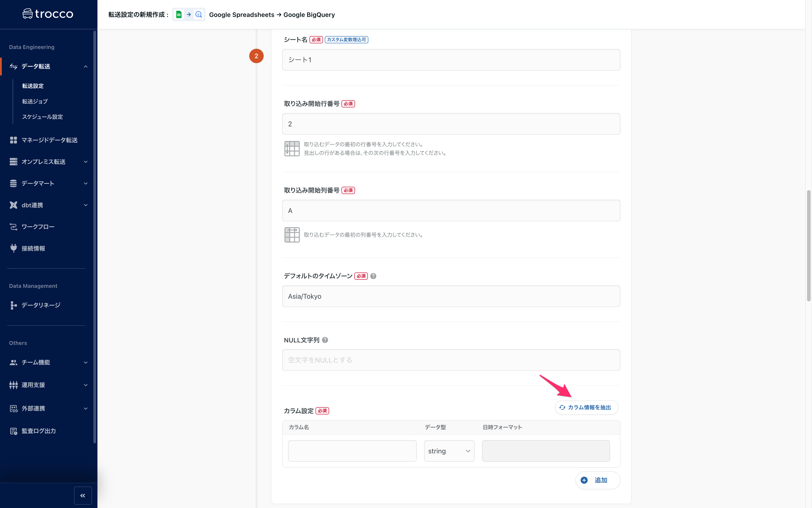This screenshot has height=508, width=812.
Task: Collapse the sidebar with the double-chevron button
Action: (83, 496)
